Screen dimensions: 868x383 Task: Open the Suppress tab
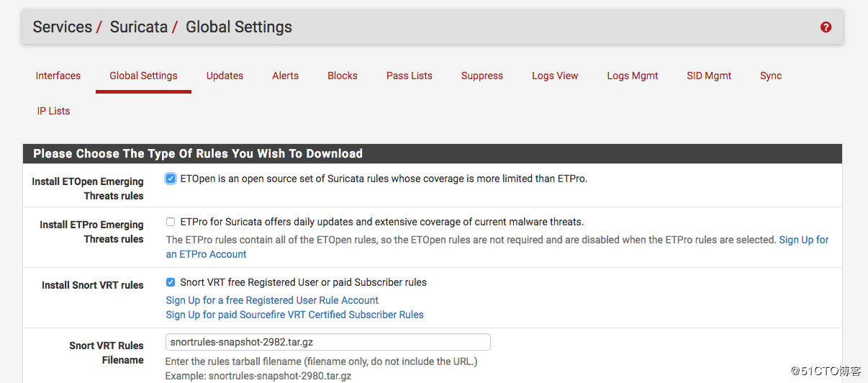[x=482, y=76]
